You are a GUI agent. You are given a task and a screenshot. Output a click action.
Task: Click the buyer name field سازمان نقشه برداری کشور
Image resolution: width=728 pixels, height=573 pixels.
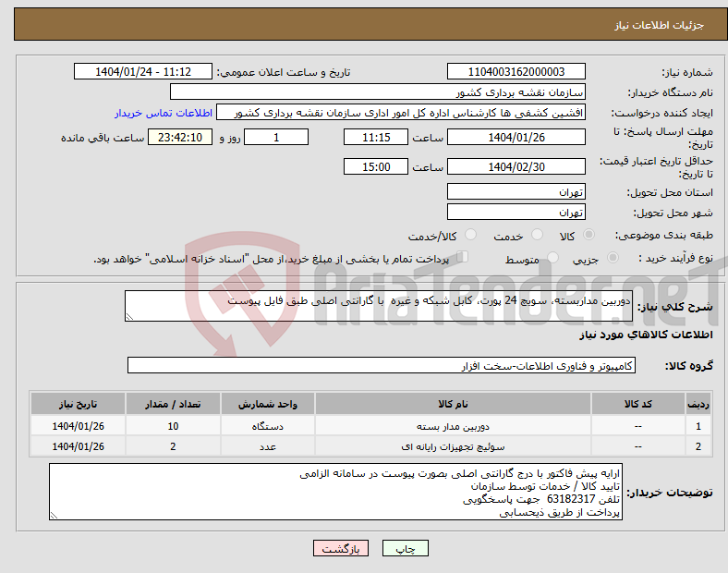tap(378, 91)
